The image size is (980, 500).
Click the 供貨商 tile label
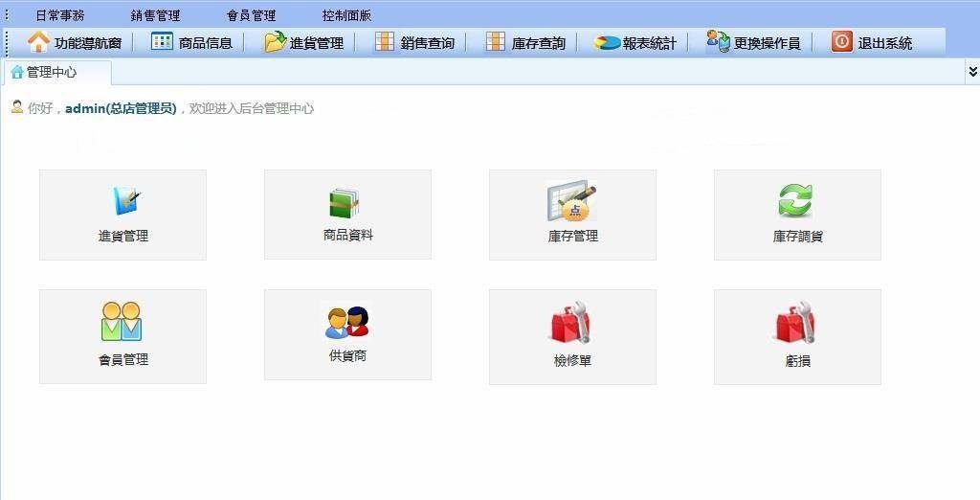coord(347,355)
